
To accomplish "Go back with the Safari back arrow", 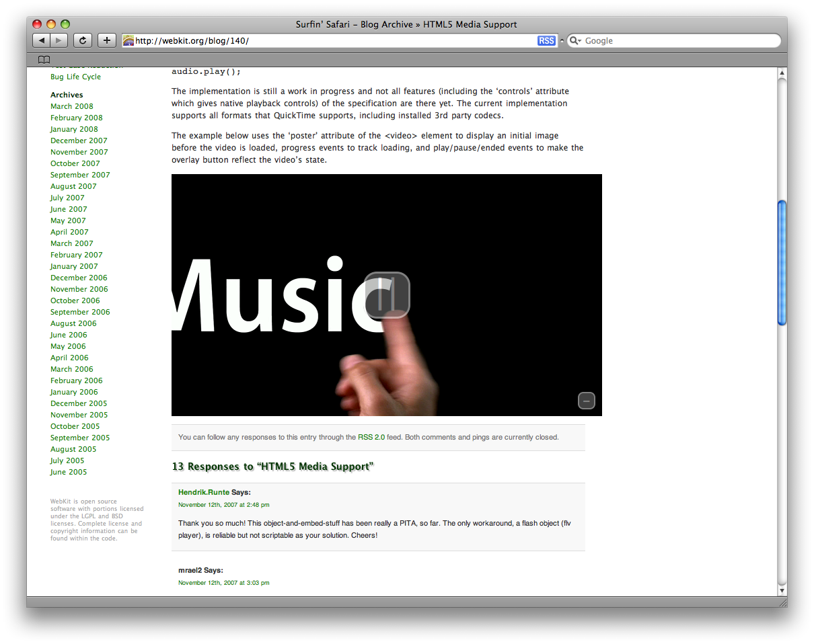I will coord(41,40).
